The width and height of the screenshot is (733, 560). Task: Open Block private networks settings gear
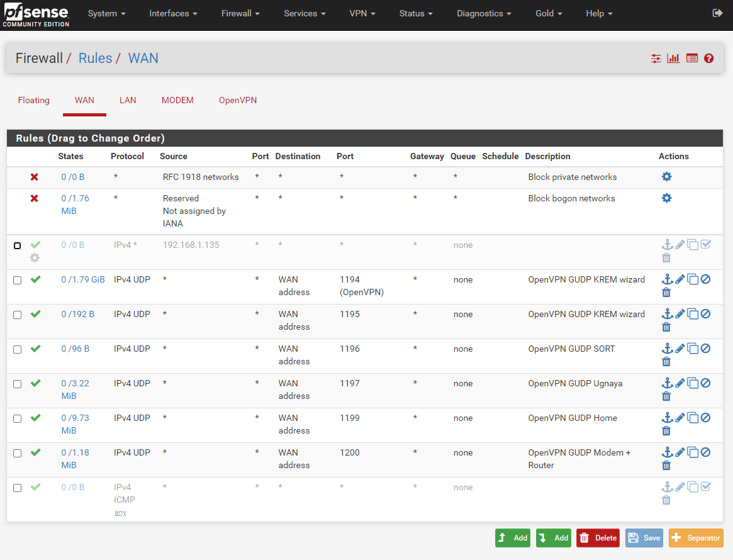(666, 177)
